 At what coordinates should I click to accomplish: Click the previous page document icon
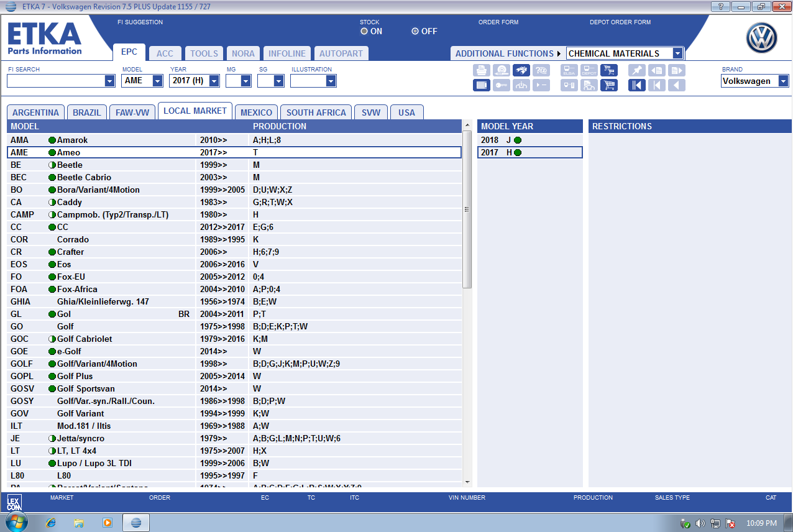(x=657, y=70)
